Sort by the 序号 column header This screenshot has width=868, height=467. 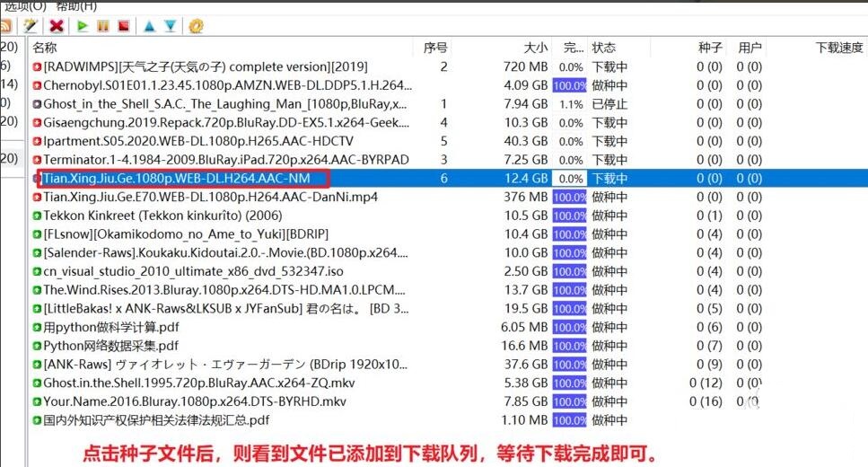pos(435,48)
